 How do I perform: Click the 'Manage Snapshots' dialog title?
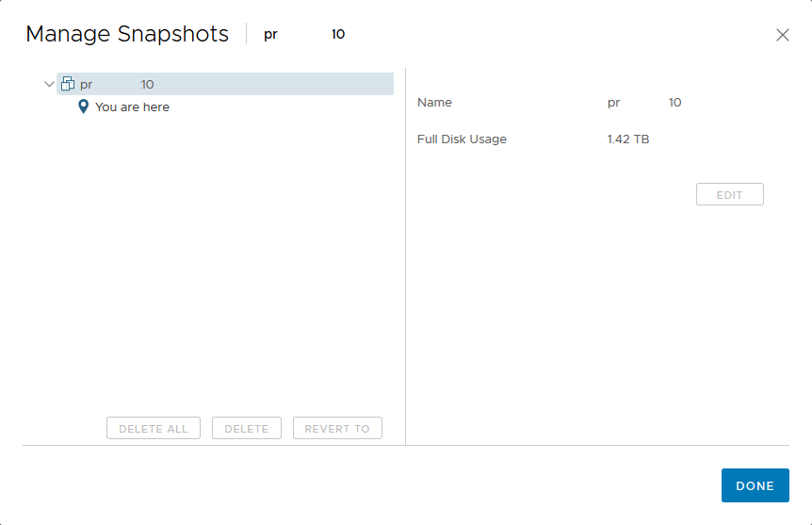pyautogui.click(x=127, y=35)
